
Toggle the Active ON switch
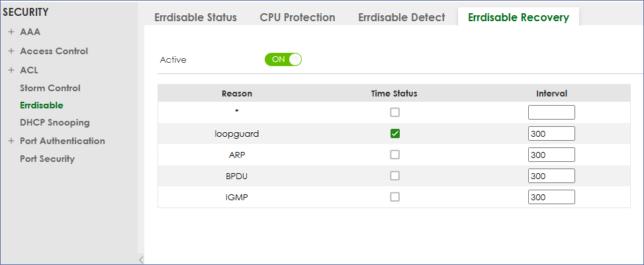(283, 59)
